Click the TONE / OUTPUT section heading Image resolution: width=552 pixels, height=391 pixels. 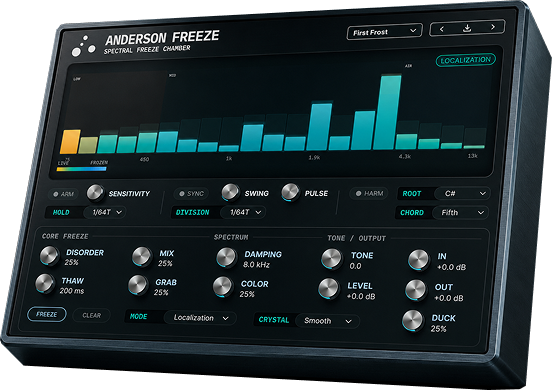pos(357,238)
